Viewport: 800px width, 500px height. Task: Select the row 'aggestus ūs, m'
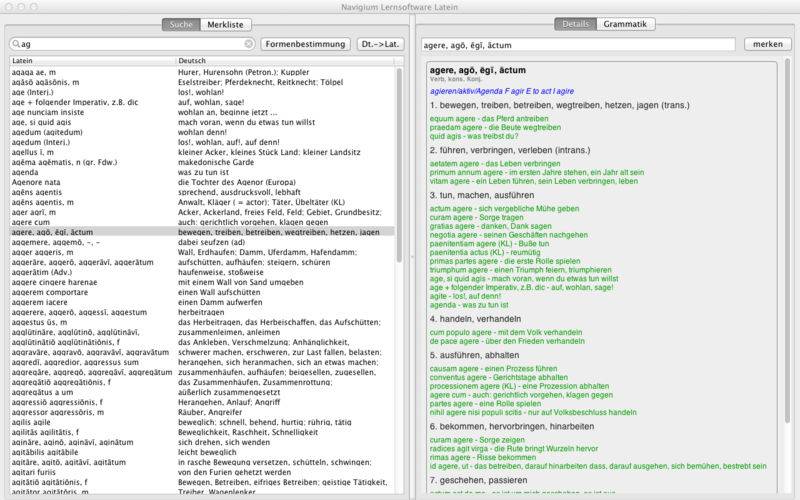(202, 322)
